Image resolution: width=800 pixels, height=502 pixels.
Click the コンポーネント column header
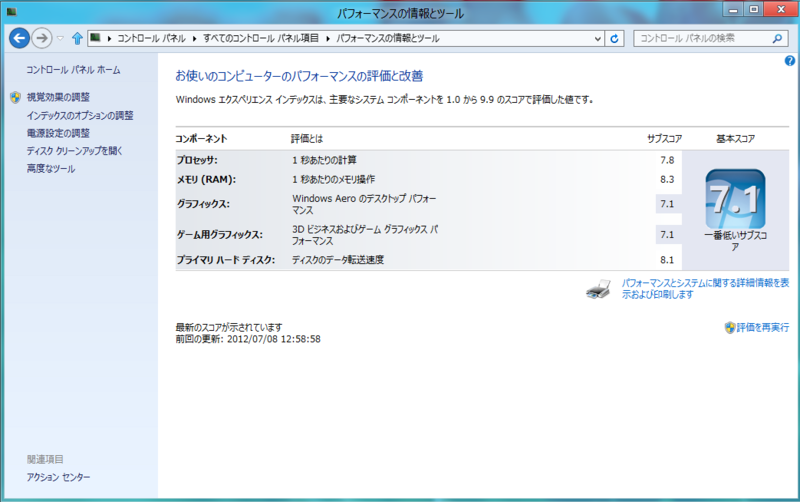(201, 139)
